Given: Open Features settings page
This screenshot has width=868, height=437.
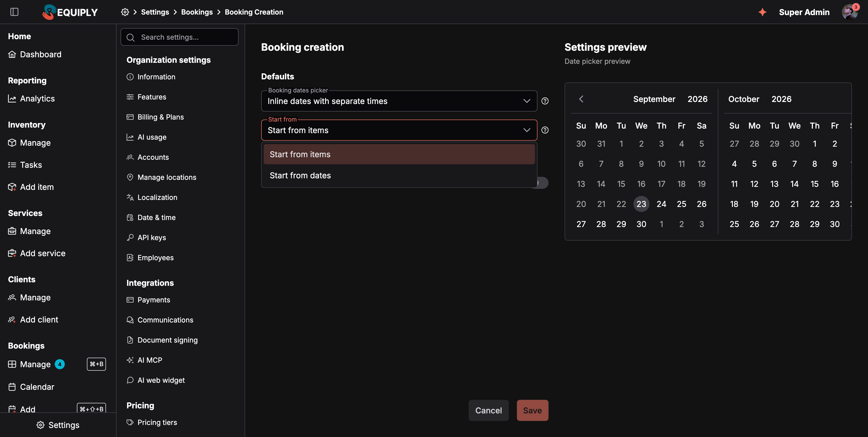Looking at the screenshot, I should 147,97.
